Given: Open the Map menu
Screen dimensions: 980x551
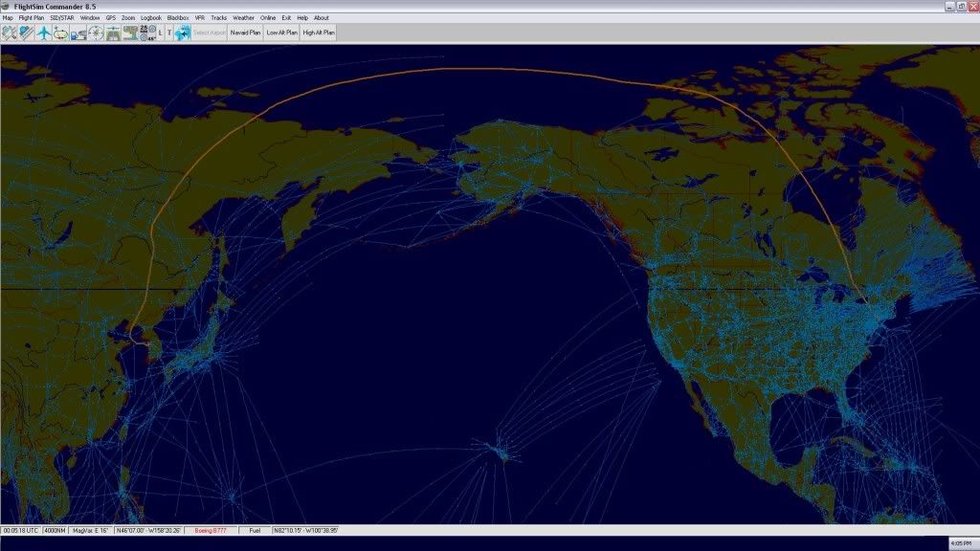Looking at the screenshot, I should 8,18.
